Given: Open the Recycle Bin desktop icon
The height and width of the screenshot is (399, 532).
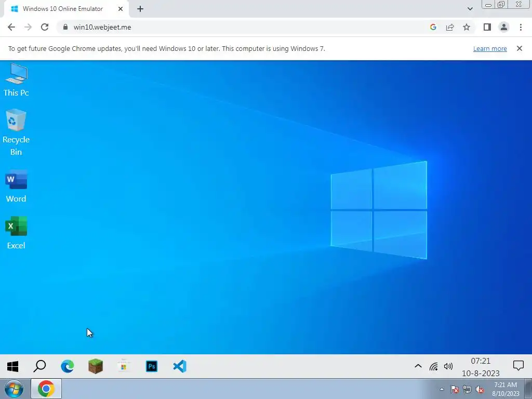Looking at the screenshot, I should (16, 132).
